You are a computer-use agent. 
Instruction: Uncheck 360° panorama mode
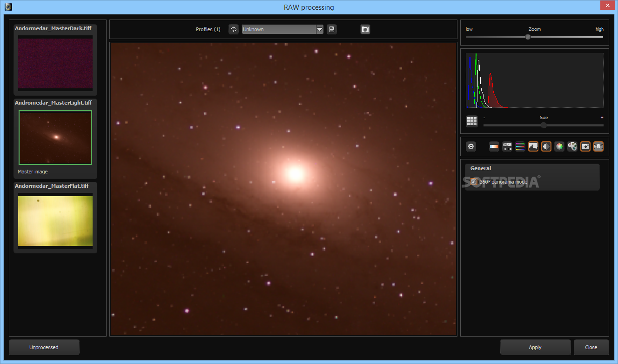(x=474, y=182)
